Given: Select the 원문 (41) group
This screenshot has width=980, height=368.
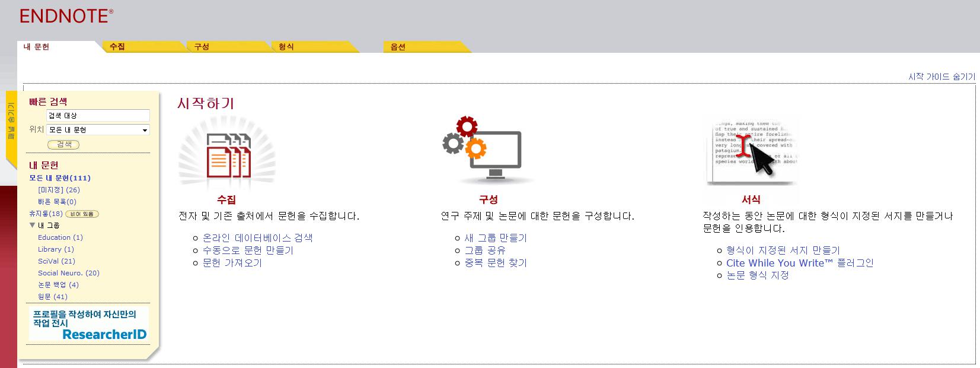Looking at the screenshot, I should 53,297.
